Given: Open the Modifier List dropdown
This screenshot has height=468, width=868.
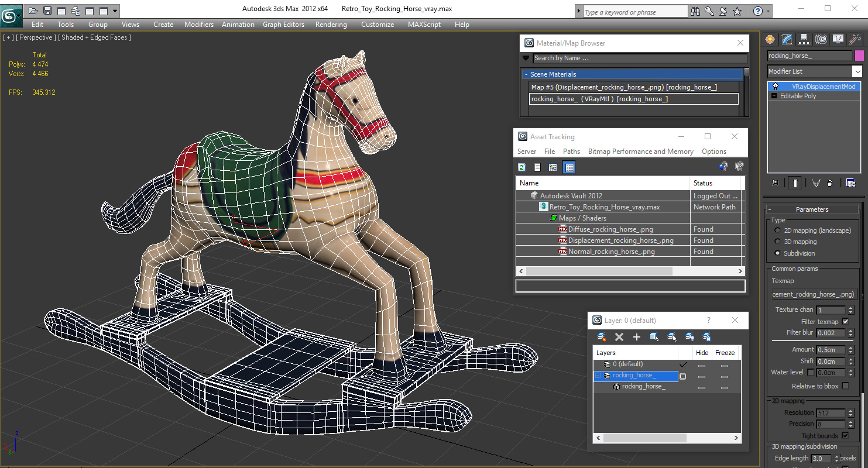Looking at the screenshot, I should click(x=857, y=71).
